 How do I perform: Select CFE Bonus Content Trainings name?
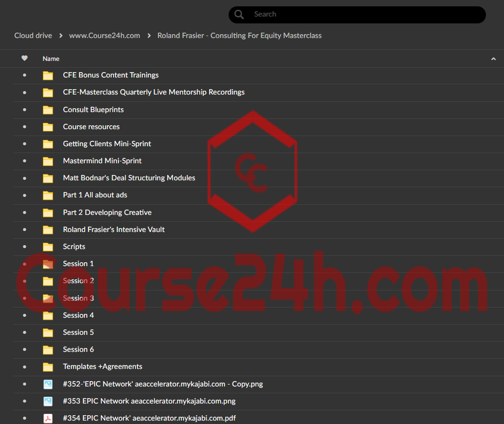pyautogui.click(x=111, y=75)
